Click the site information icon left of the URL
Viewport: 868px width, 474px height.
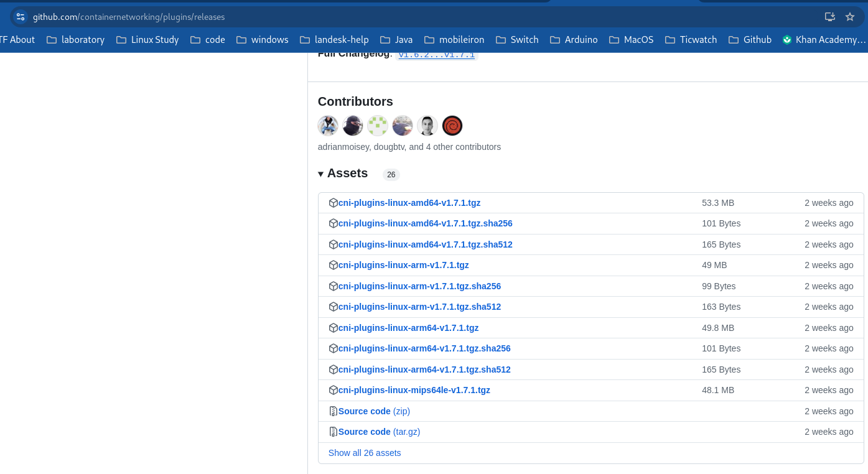click(x=21, y=17)
